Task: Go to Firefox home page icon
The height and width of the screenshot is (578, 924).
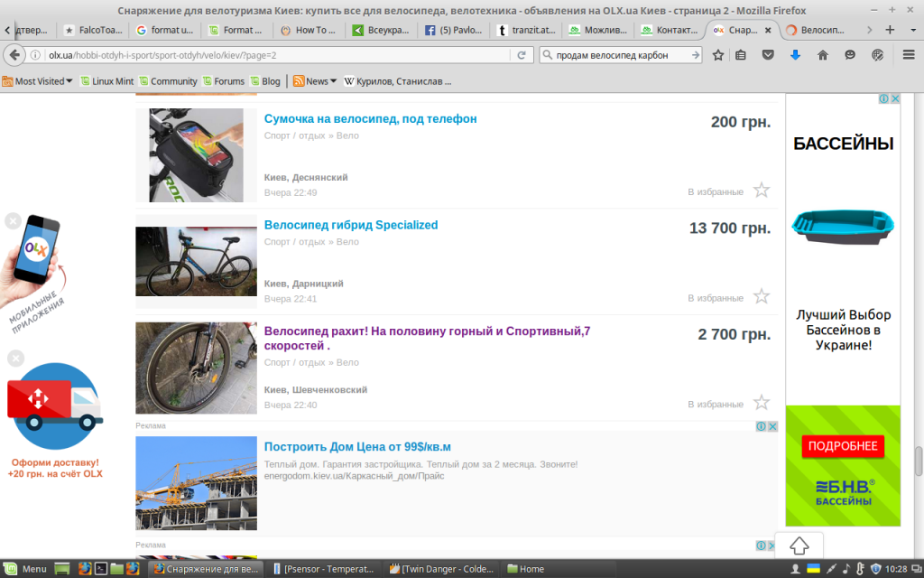Action: (x=822, y=55)
